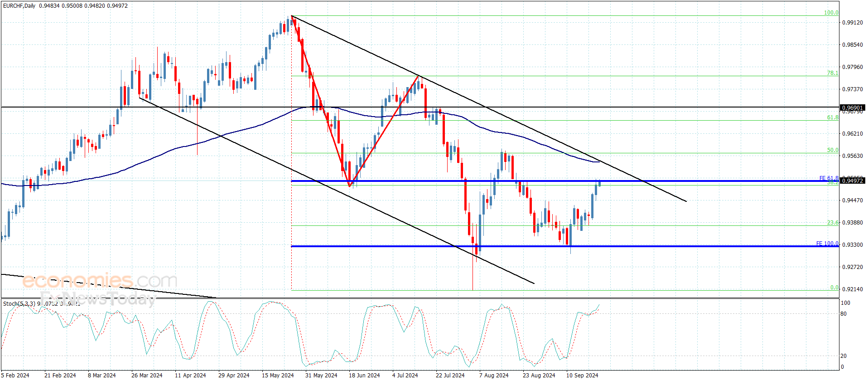Click the Fibonacci 50.0 level label
Viewport: 868px width, 381px height.
click(833, 150)
